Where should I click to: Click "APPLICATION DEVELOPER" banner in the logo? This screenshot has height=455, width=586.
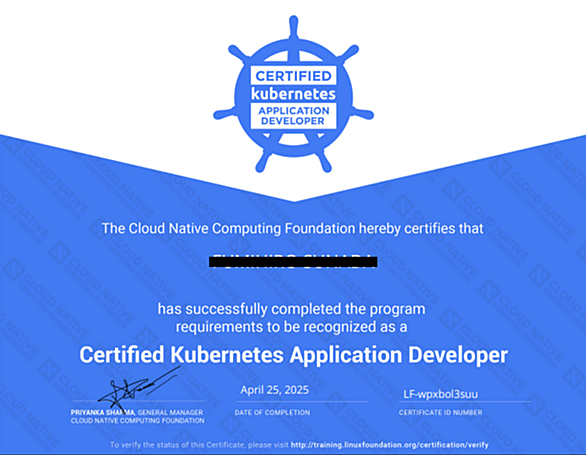coord(293,116)
